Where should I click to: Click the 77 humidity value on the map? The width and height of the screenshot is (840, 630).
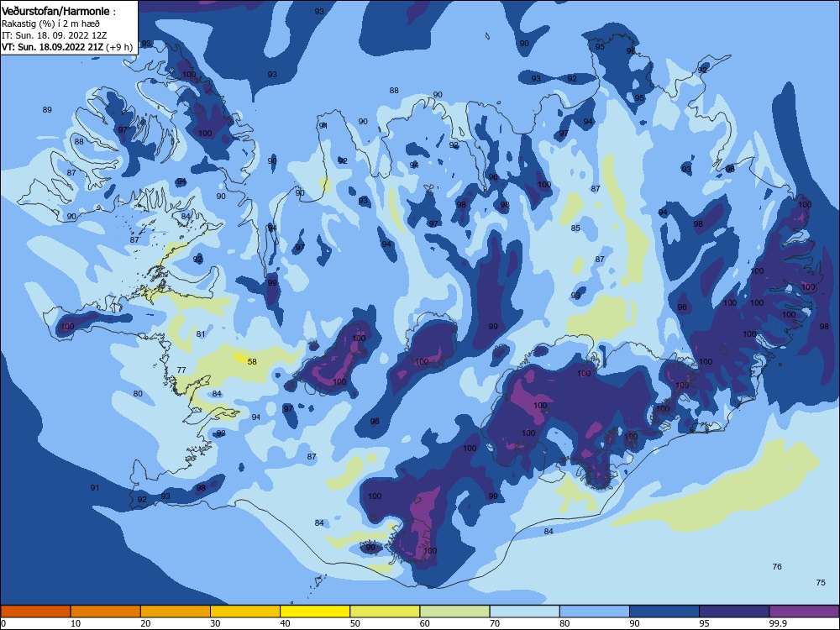(x=181, y=370)
